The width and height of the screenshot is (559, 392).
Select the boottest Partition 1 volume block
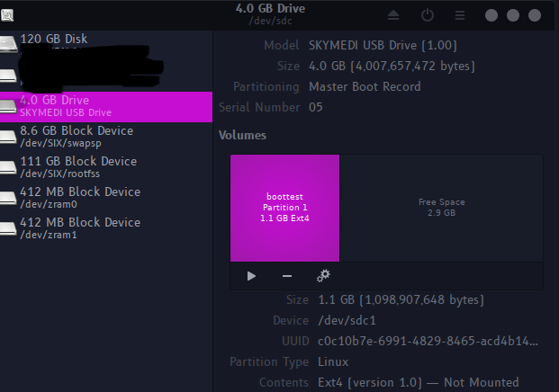coord(284,208)
